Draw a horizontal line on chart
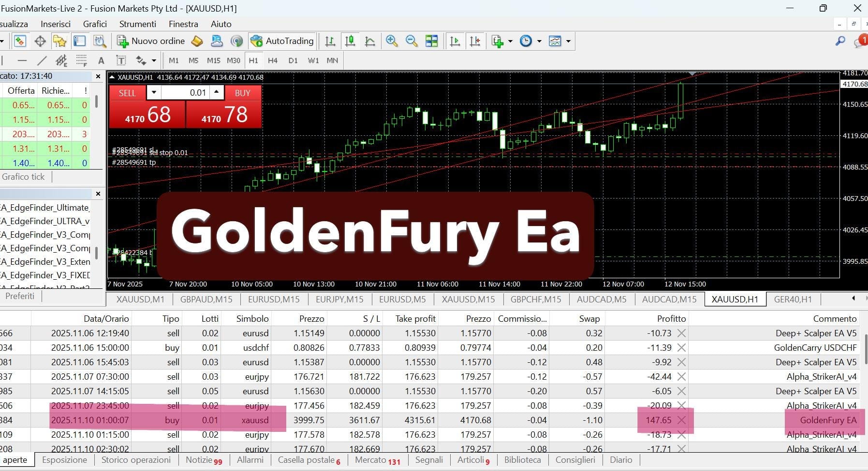868x471 pixels. pyautogui.click(x=22, y=60)
